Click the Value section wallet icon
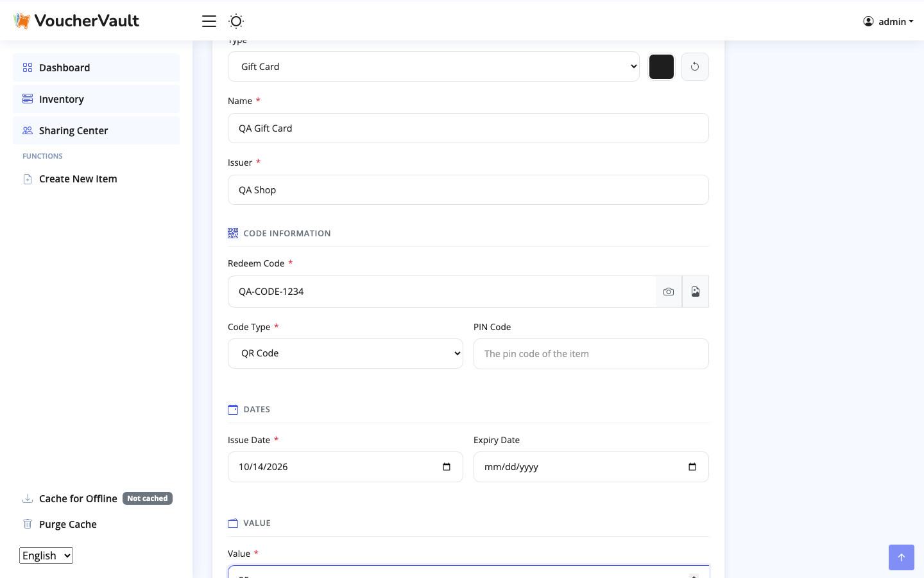This screenshot has height=578, width=924. (233, 523)
